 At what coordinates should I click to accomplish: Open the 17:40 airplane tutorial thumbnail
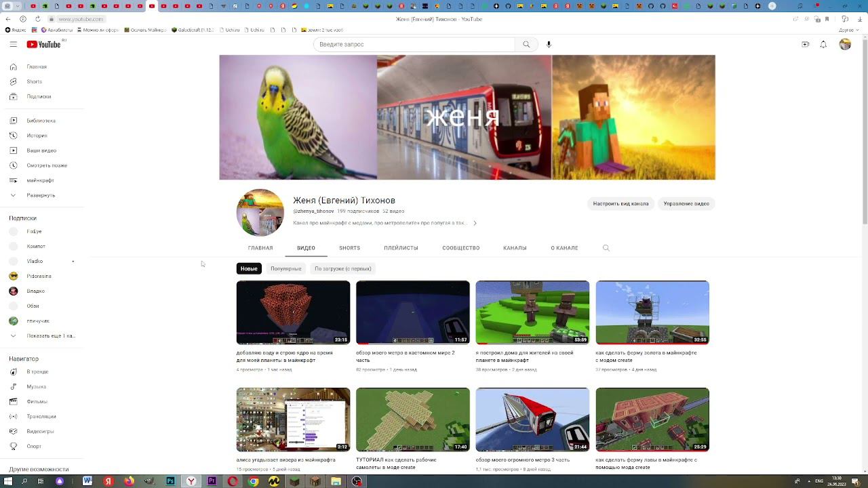point(412,420)
